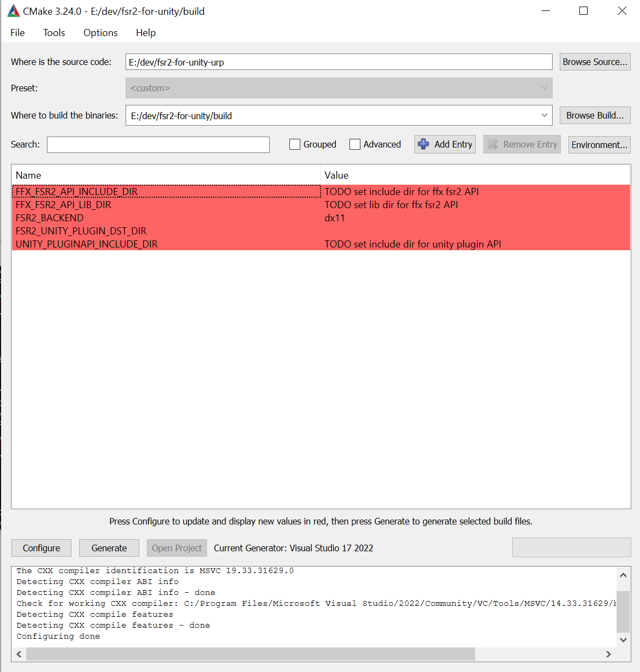The width and height of the screenshot is (640, 672).
Task: Click Browse Source button
Action: pos(595,62)
